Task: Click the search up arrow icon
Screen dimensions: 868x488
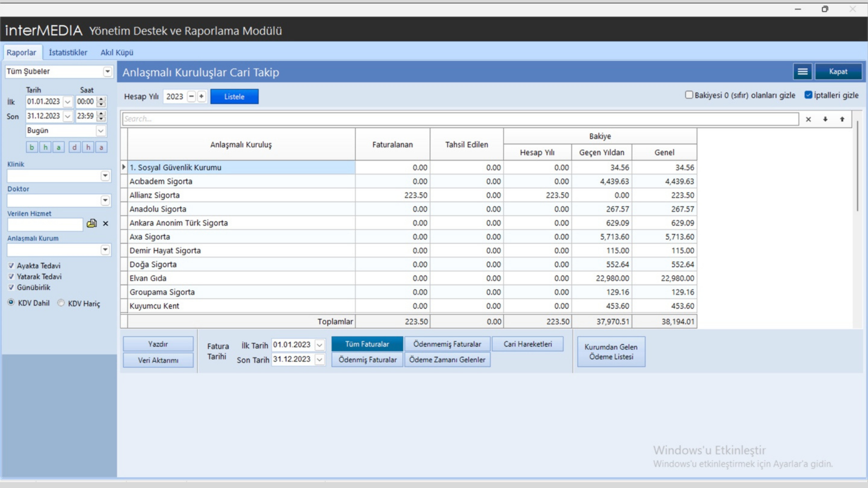Action: (x=842, y=119)
